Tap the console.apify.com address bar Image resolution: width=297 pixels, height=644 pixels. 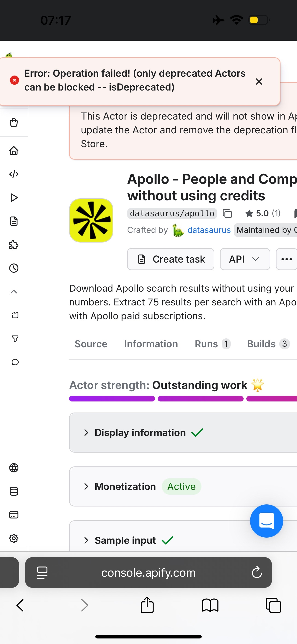(x=148, y=573)
